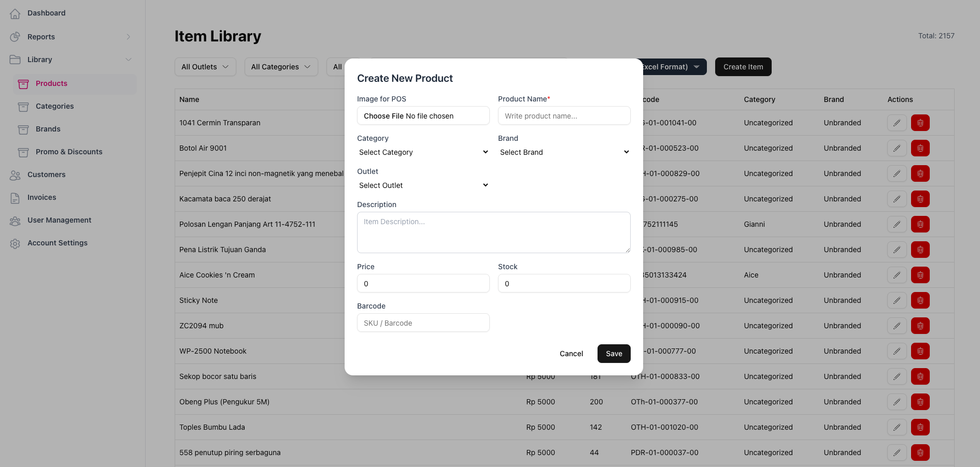Click the Invoices document icon
Viewport: 980px width, 467px height.
tap(15, 198)
